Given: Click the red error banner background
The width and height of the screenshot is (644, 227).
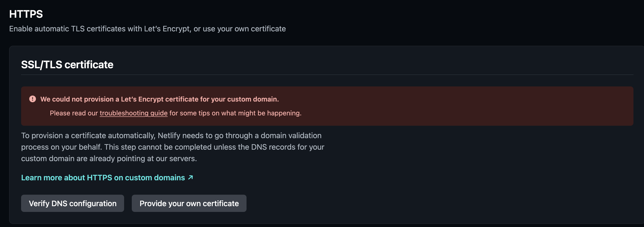Looking at the screenshot, I should 450,106.
